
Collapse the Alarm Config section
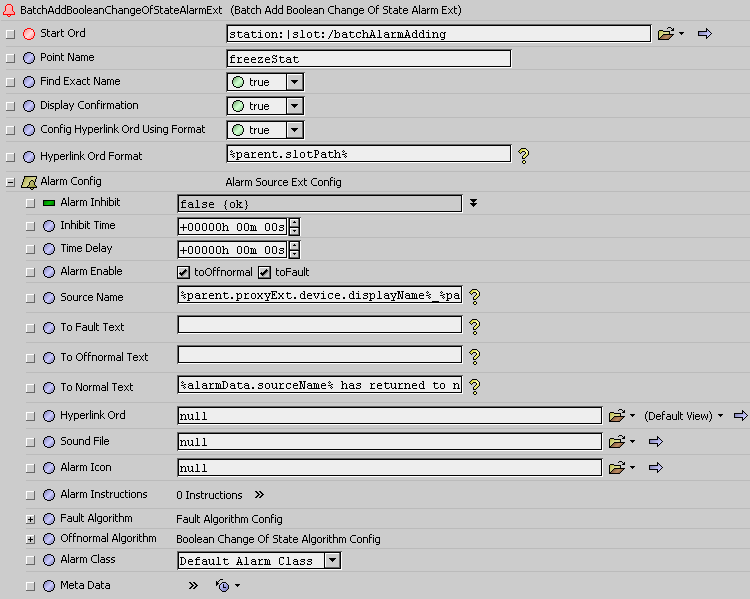pos(10,182)
